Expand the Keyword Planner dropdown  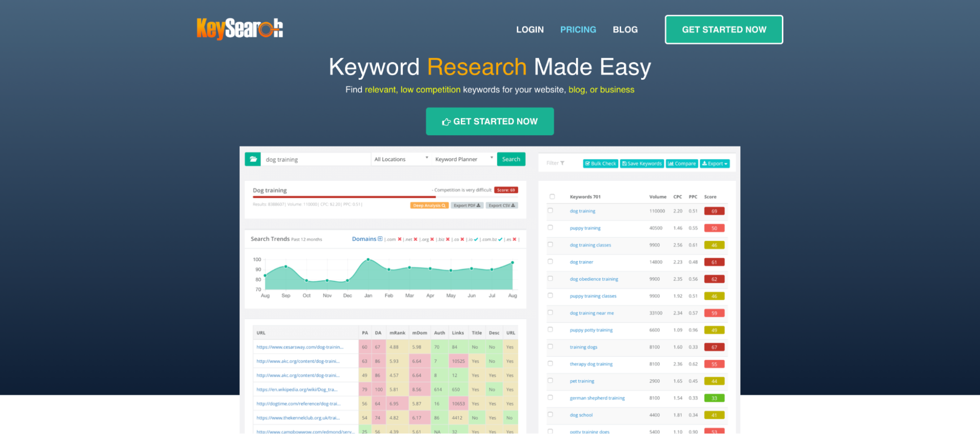pyautogui.click(x=463, y=159)
